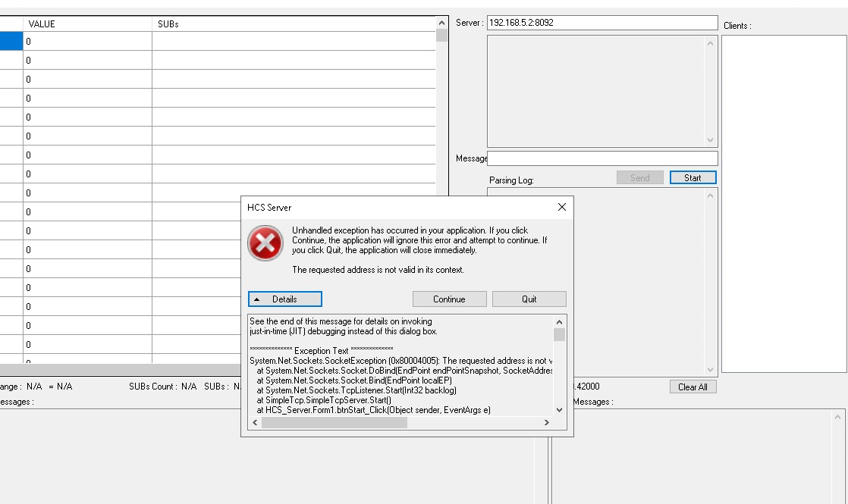Click the disabled Send button
The height and width of the screenshot is (504, 848).
coord(639,177)
